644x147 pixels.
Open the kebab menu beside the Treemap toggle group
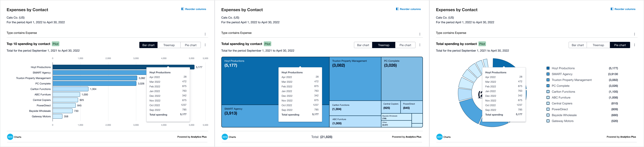coord(420,45)
